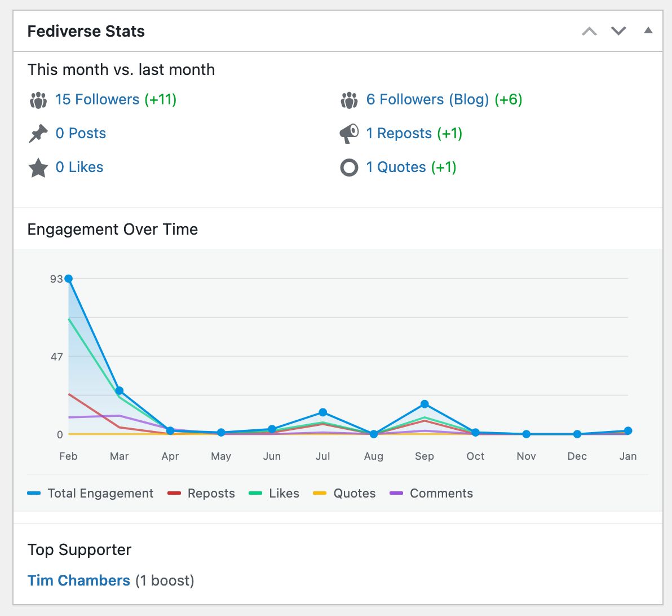Click the Blog followers group icon
This screenshot has width=672, height=616.
(x=348, y=99)
